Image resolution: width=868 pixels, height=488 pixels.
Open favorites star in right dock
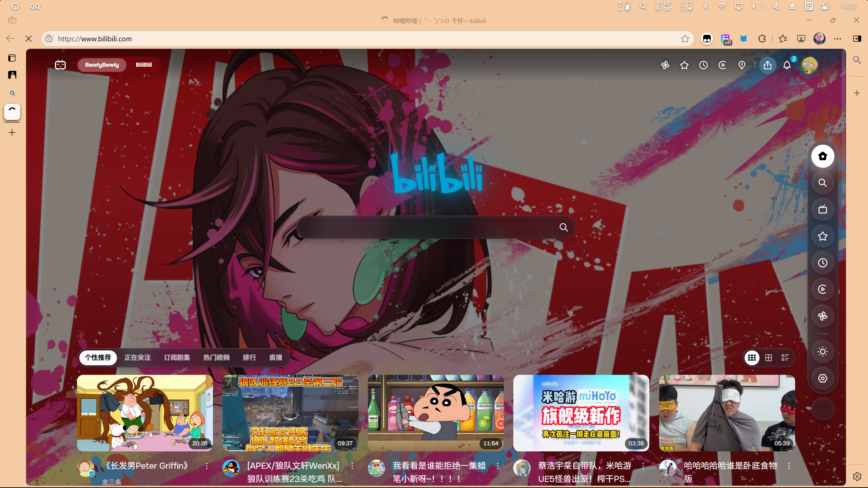point(823,236)
